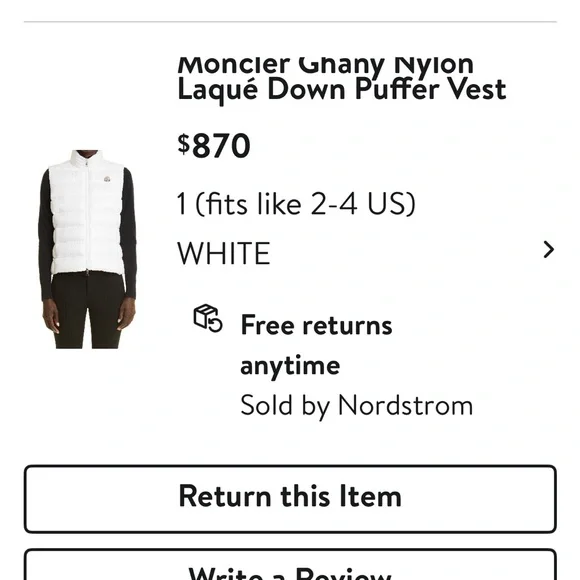Image resolution: width=580 pixels, height=580 pixels.
Task: Click the Moncler Ghany vest product title
Action: 341,78
